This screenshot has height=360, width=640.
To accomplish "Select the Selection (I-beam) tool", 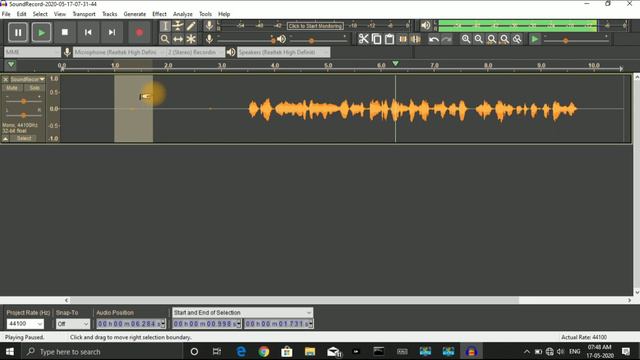I will coord(165,26).
